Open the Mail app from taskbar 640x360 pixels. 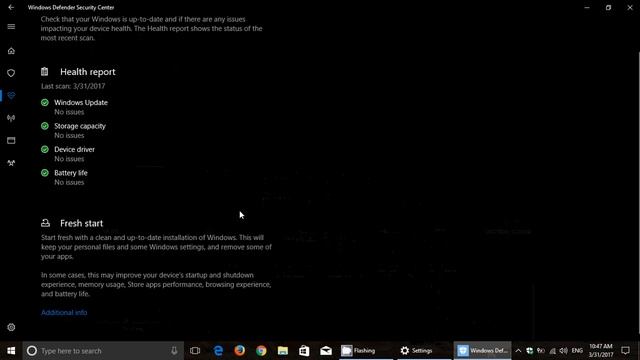tap(326, 351)
